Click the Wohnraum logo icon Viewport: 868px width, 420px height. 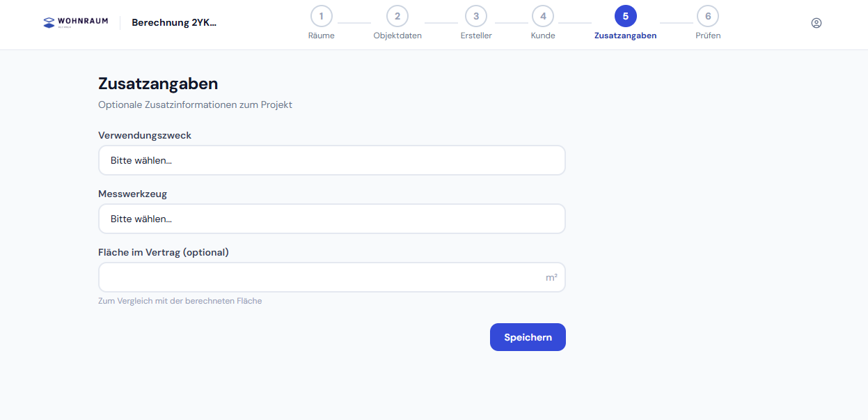pyautogui.click(x=49, y=22)
